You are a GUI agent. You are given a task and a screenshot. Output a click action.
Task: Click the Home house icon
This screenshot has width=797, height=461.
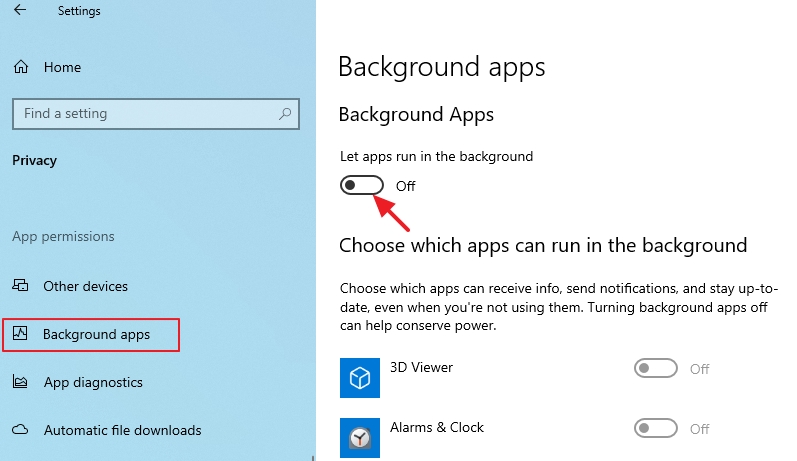click(21, 67)
